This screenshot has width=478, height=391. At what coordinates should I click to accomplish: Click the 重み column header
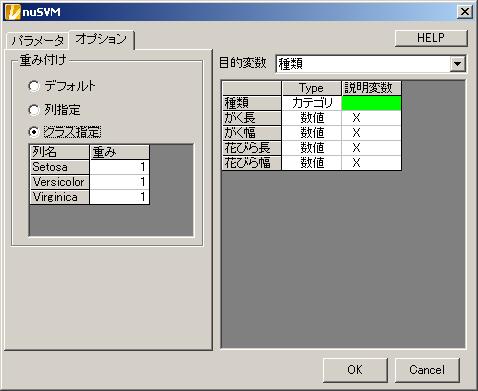click(x=119, y=152)
